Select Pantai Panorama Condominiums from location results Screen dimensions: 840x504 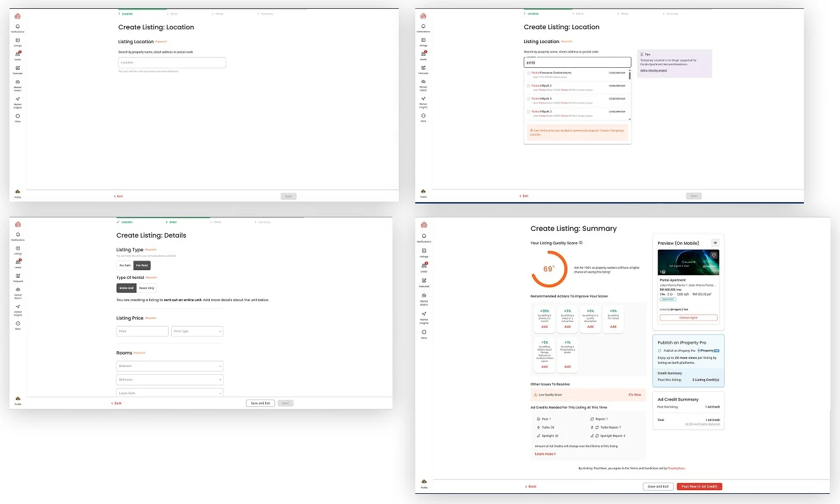[576, 74]
